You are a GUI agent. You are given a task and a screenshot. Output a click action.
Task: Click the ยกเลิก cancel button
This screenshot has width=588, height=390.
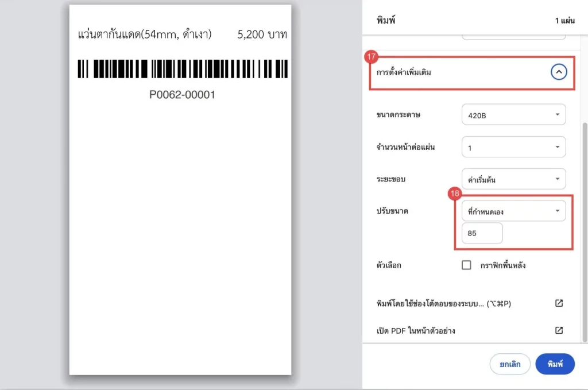tap(510, 364)
